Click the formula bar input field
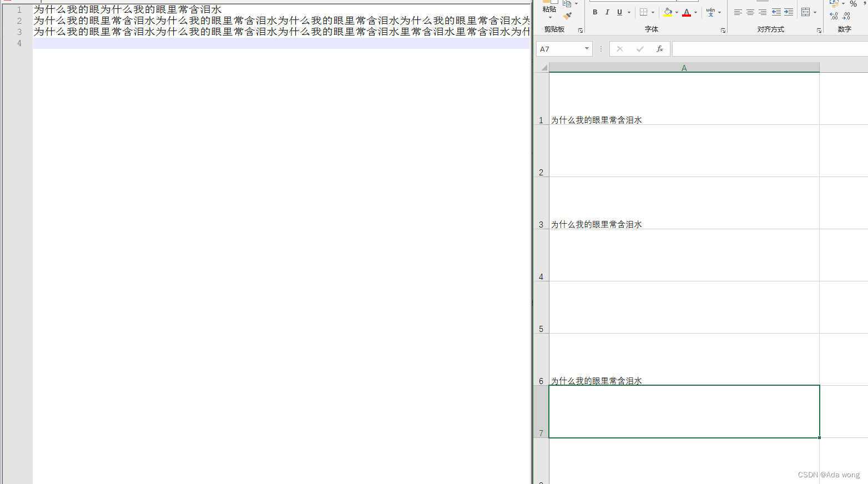868x484 pixels. tap(770, 49)
